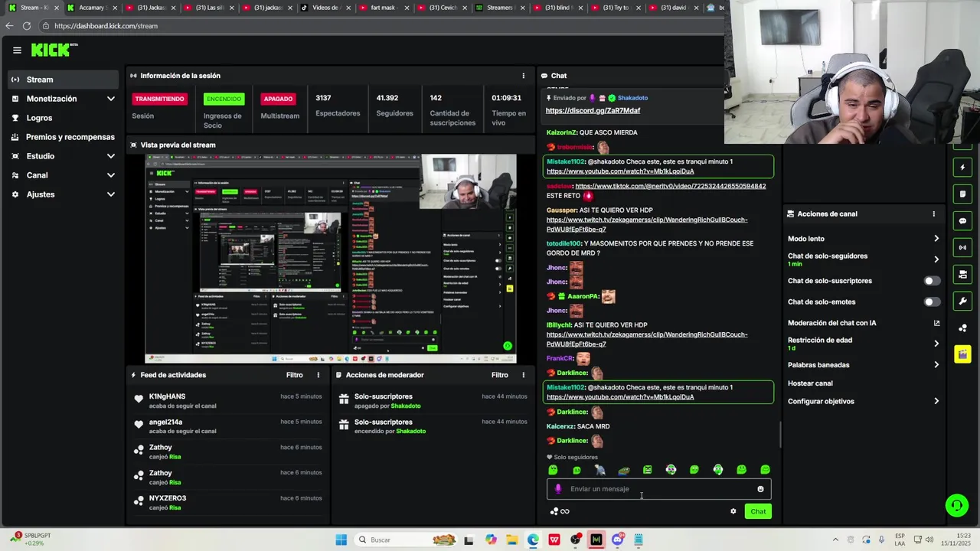
Task: Click the broadcast signal widget icon
Action: tap(963, 248)
